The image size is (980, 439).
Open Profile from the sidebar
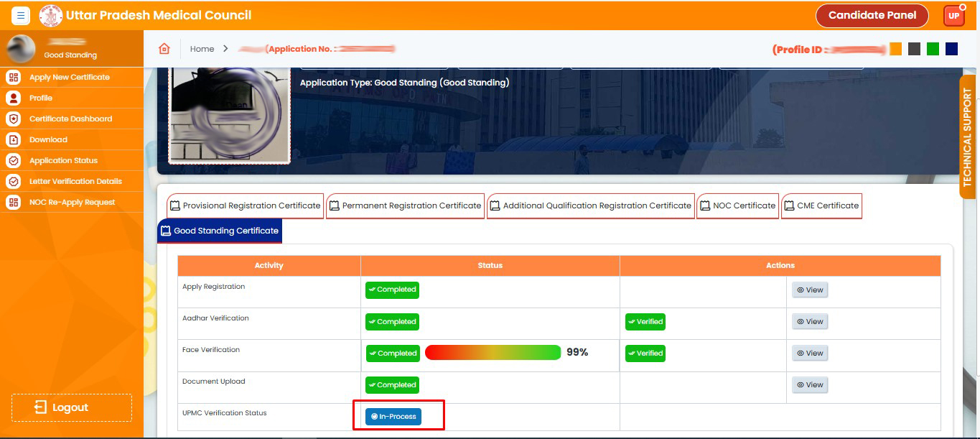[x=41, y=98]
